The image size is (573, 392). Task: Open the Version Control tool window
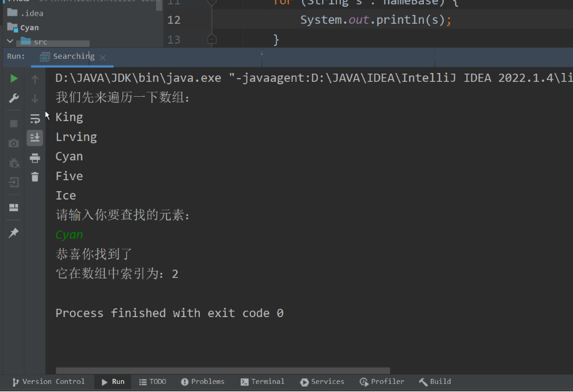[49, 382]
